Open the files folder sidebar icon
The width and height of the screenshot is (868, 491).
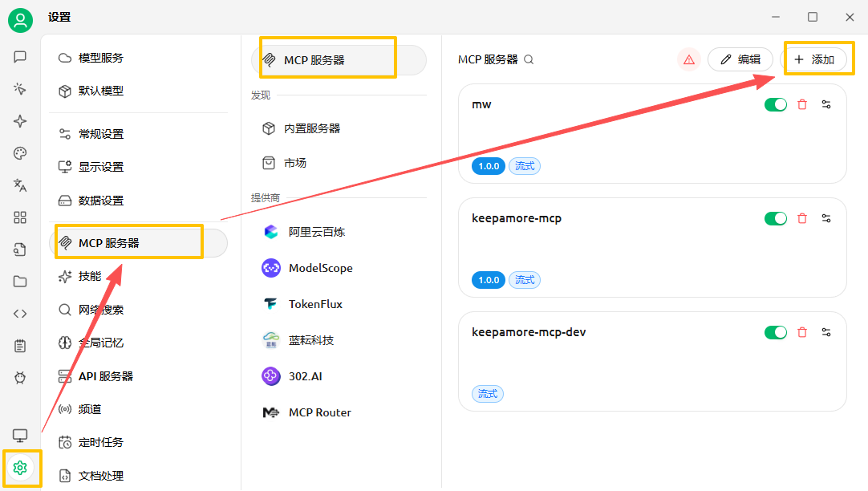pyautogui.click(x=20, y=282)
